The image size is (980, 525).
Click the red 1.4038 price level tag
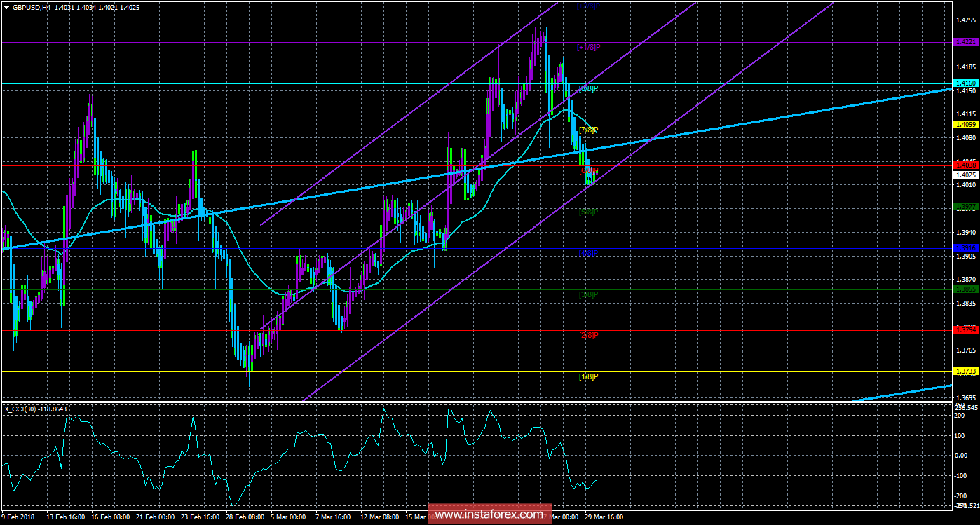click(965, 165)
